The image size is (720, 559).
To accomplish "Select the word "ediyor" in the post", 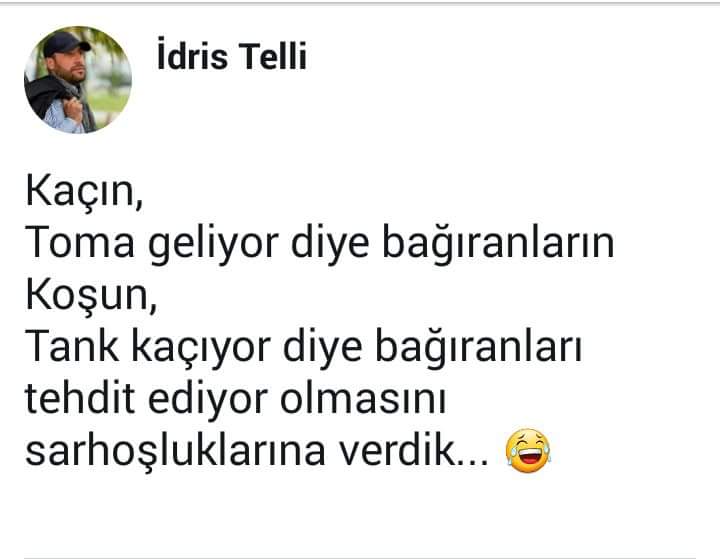I will pyautogui.click(x=208, y=401).
